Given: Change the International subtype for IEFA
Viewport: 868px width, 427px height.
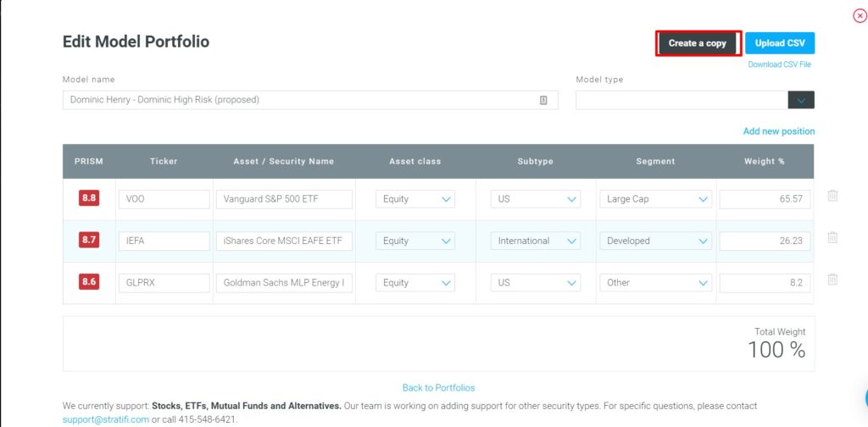Looking at the screenshot, I should pyautogui.click(x=535, y=241).
